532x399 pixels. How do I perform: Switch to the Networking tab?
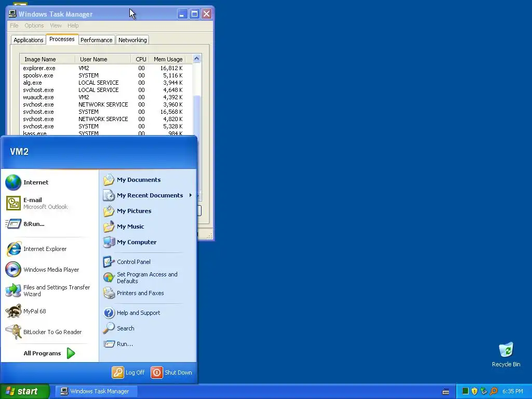click(x=132, y=40)
